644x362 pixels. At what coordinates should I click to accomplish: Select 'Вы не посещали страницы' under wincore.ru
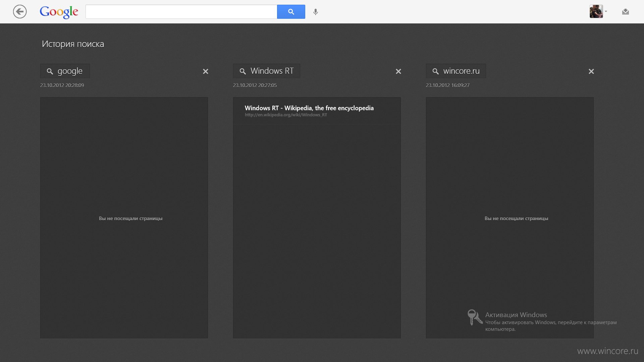516,219
